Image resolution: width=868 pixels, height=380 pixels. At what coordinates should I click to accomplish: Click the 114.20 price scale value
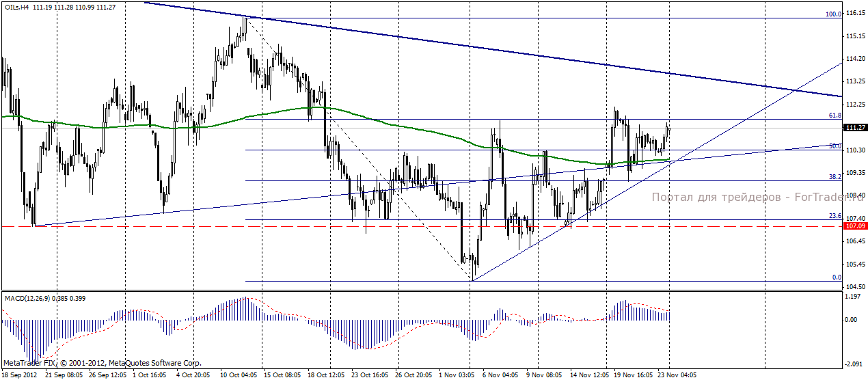click(855, 59)
